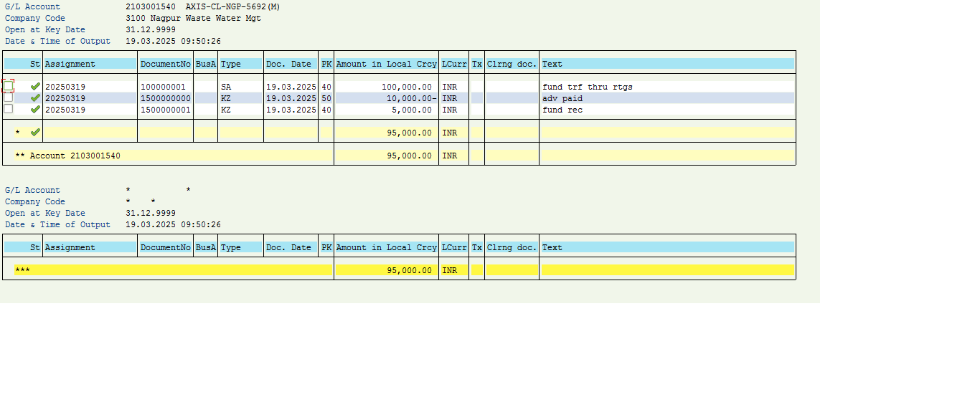Image resolution: width=980 pixels, height=420 pixels.
Task: Select the 'fund trf thru rtgs' text cell
Action: (x=587, y=87)
